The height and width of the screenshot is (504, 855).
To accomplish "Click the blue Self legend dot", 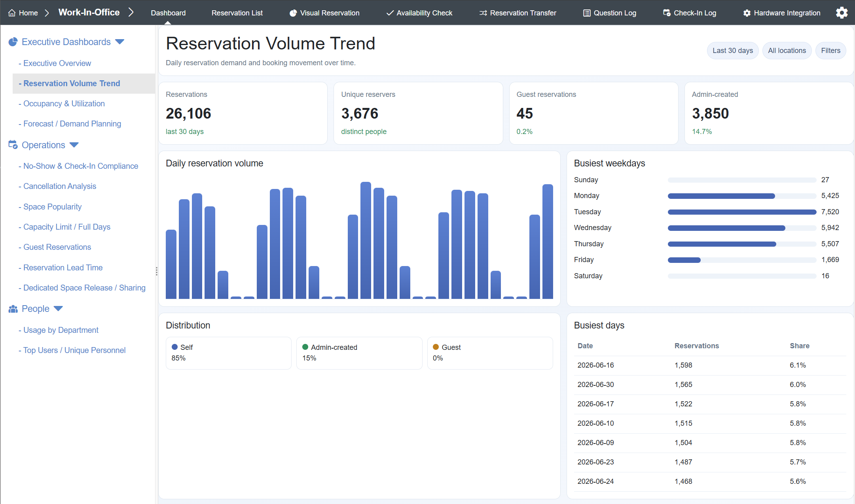I will point(174,347).
